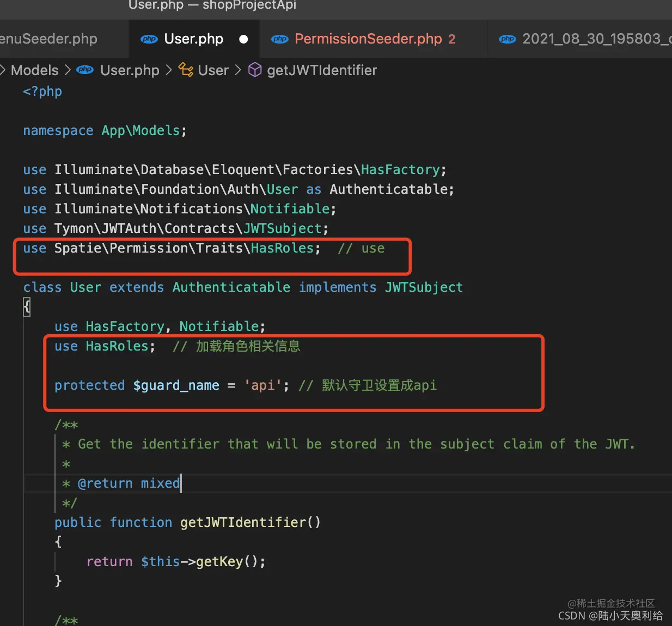Click the problem count 2 on PermissionSeeder tab
The image size is (672, 626).
click(x=451, y=39)
